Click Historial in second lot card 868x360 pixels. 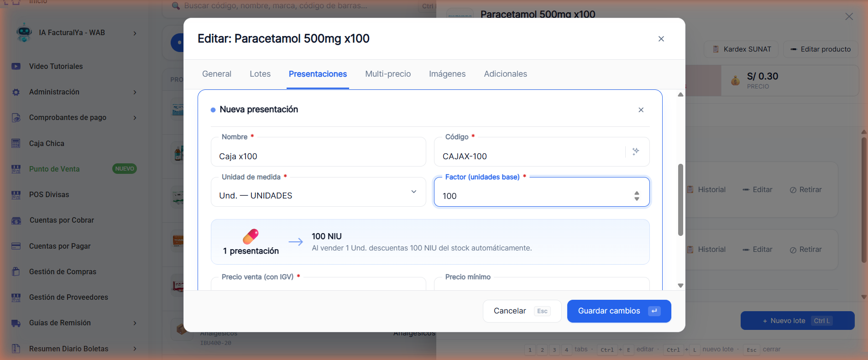706,250
